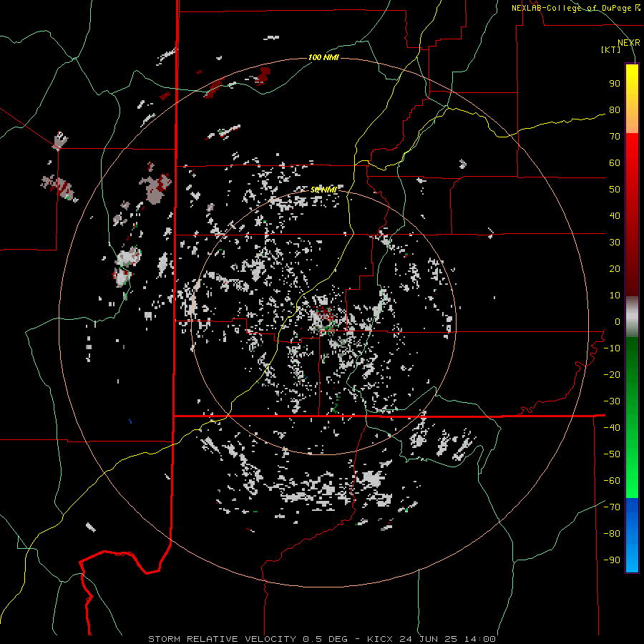Click the KT units label above color bar
644x644 pixels.
point(611,49)
